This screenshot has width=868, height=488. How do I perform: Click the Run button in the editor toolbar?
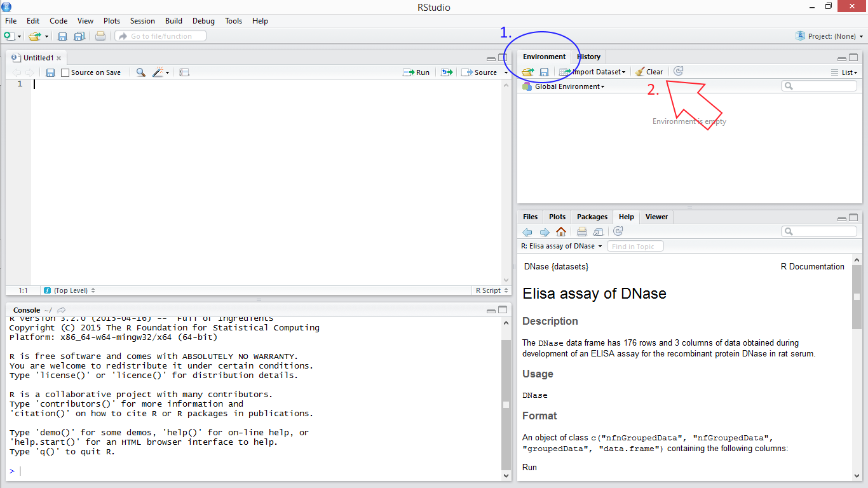(416, 72)
